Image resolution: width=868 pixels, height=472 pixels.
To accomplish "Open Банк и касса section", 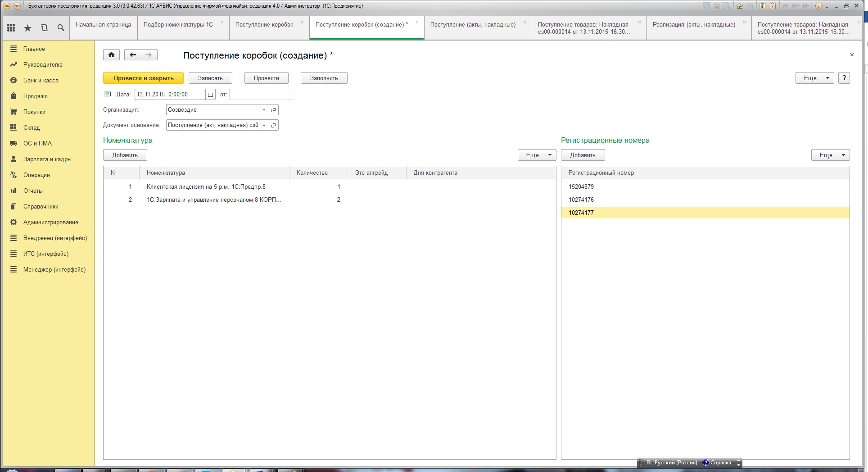I will 41,81.
